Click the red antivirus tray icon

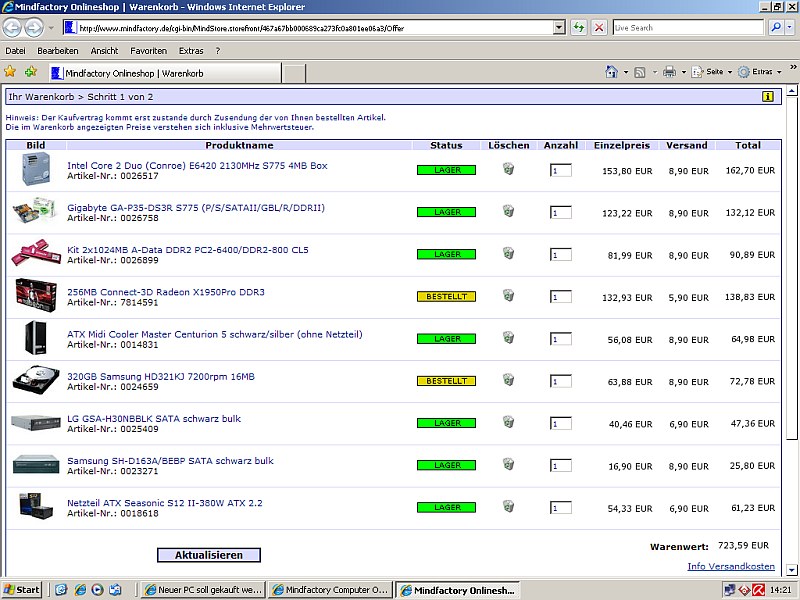click(759, 590)
